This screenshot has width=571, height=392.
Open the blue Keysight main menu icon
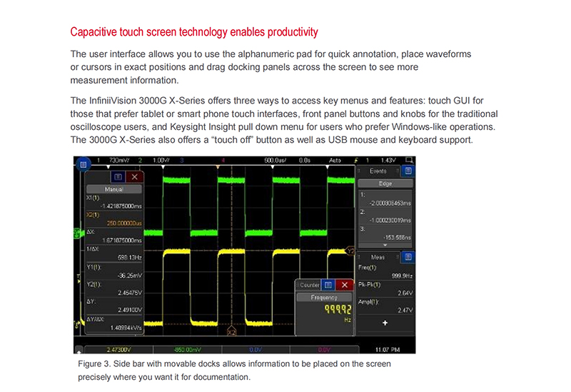pyautogui.click(x=83, y=165)
